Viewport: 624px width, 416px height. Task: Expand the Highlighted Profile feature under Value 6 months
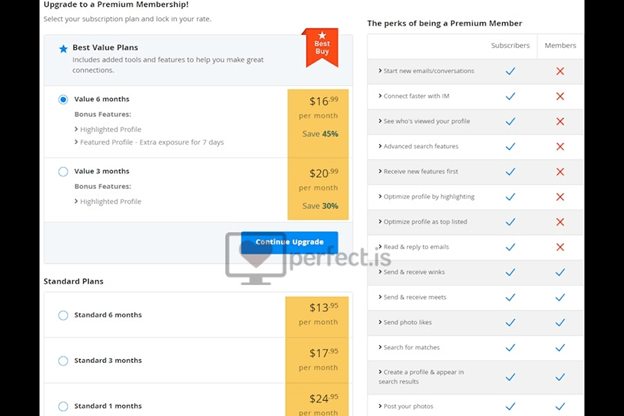108,129
